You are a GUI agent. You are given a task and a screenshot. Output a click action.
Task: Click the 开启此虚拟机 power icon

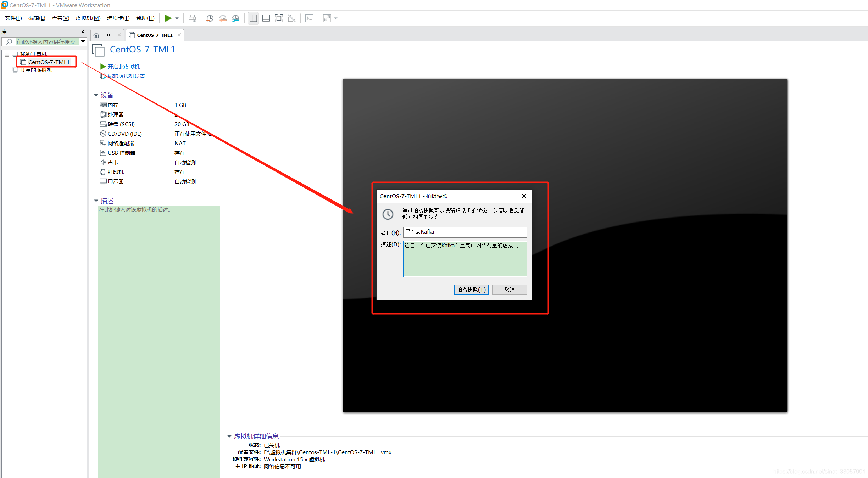[103, 67]
